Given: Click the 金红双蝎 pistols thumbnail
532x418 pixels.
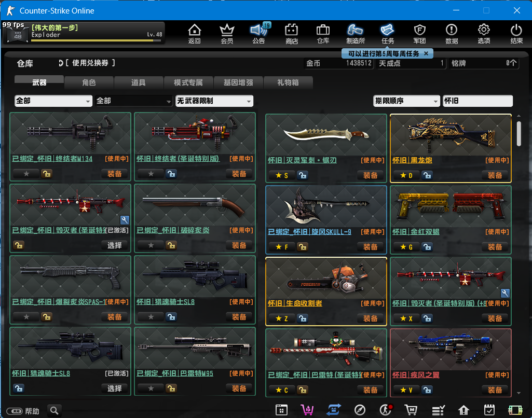Looking at the screenshot, I should (451, 206).
